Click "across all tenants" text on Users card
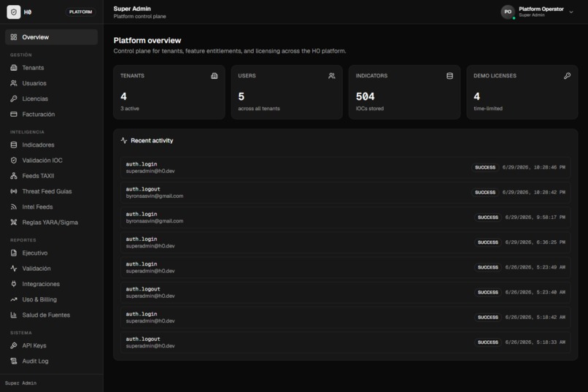This screenshot has width=588, height=392. [259, 109]
